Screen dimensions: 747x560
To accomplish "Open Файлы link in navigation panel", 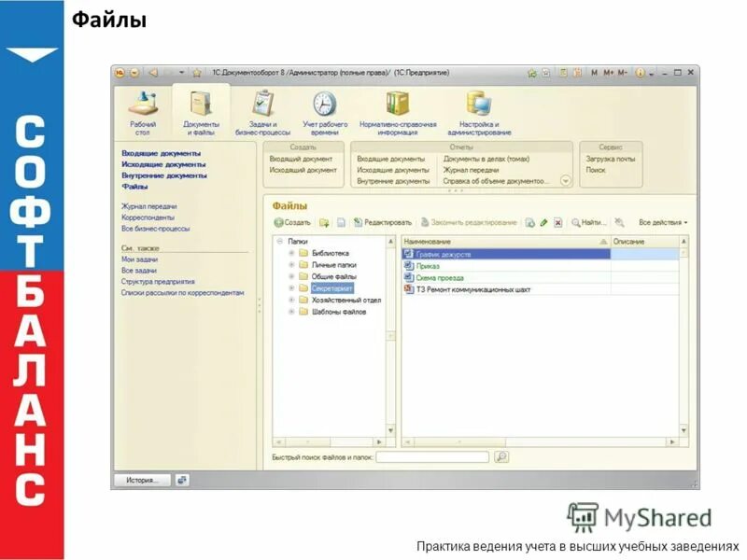I will (134, 187).
